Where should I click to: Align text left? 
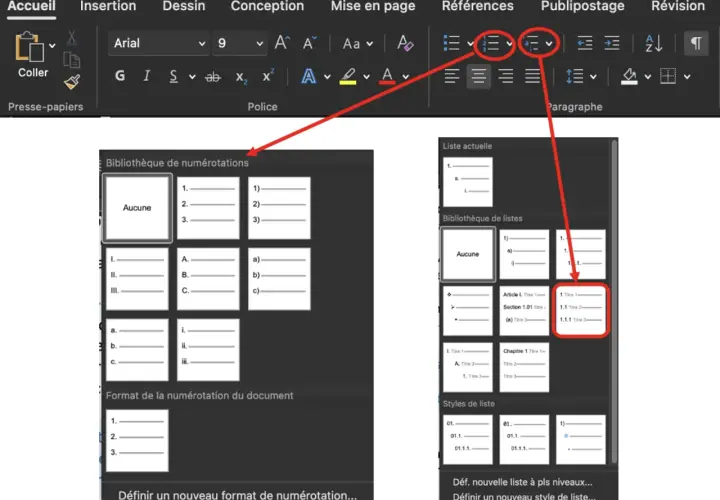[452, 76]
